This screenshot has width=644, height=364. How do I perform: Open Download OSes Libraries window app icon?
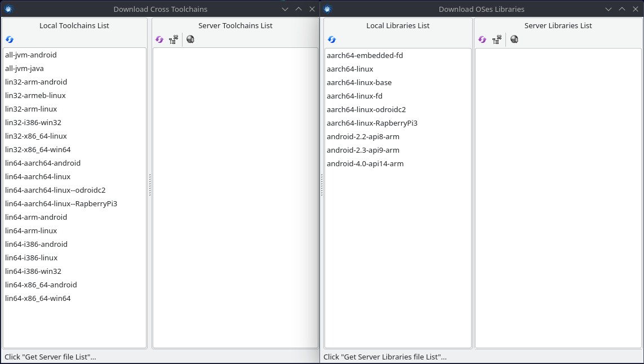[x=328, y=9]
